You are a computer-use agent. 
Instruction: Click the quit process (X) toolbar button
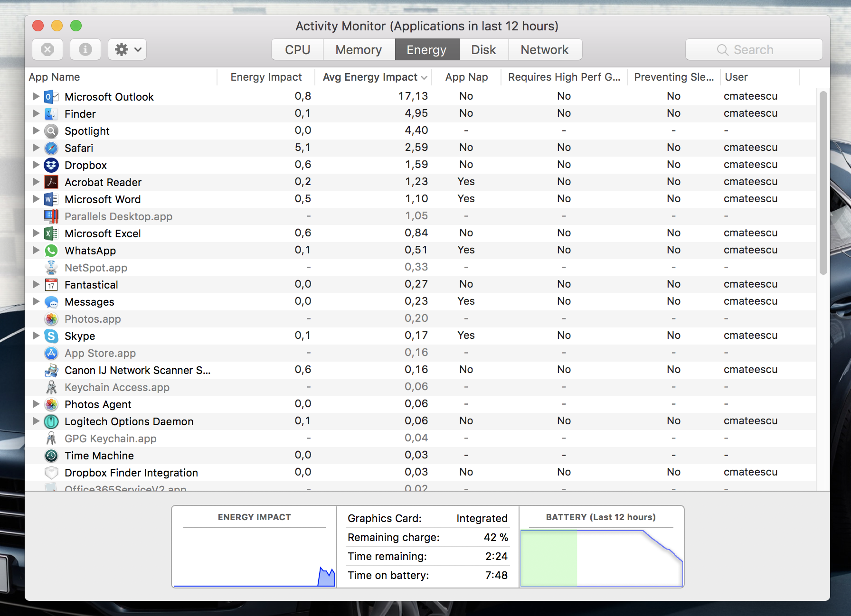pos(47,49)
